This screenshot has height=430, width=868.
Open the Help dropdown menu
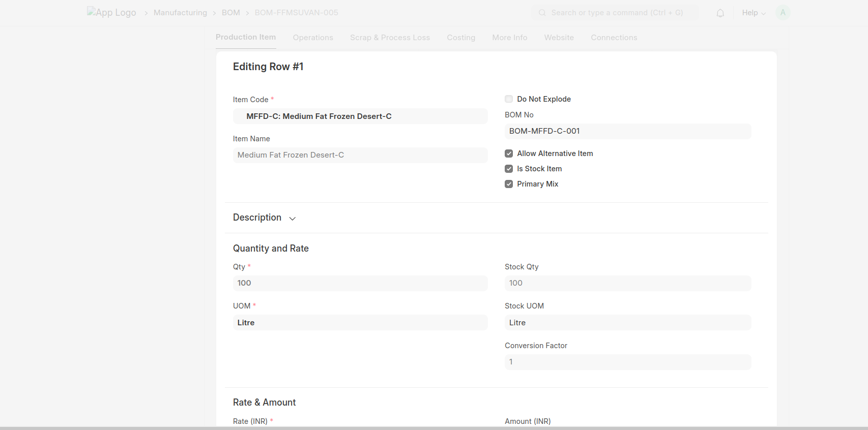point(754,13)
